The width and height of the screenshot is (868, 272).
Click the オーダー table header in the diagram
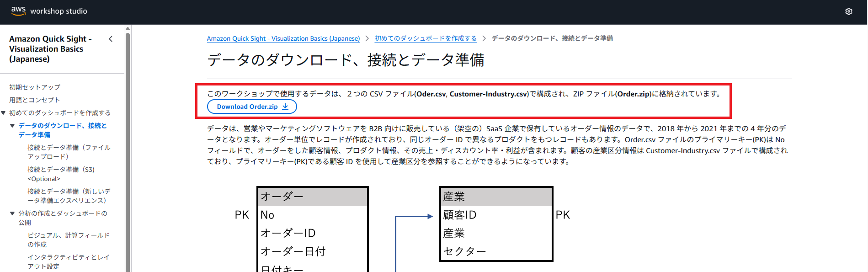point(313,197)
